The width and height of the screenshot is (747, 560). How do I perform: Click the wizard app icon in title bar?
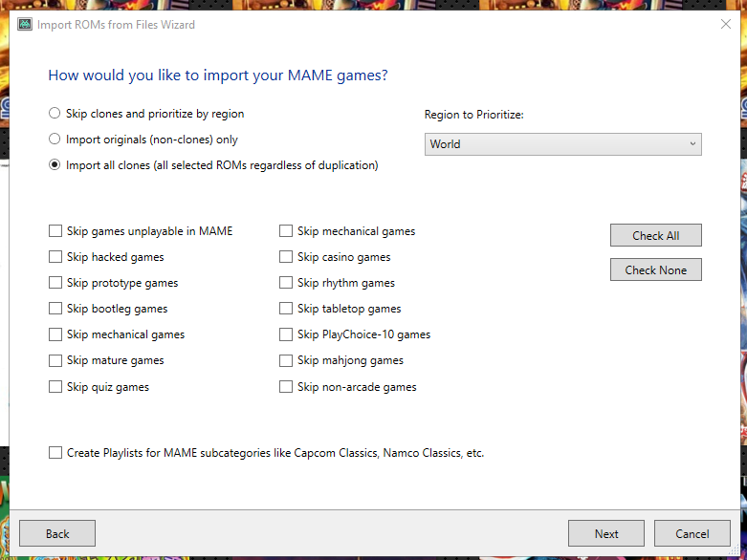(25, 24)
